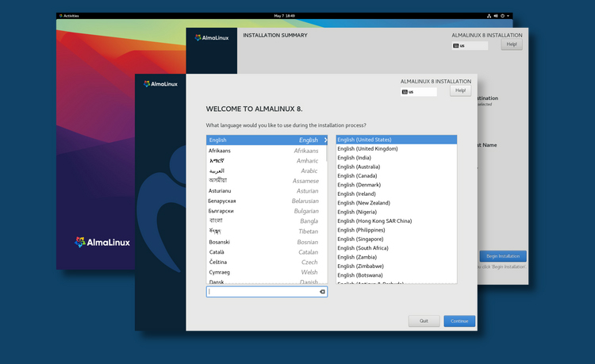The height and width of the screenshot is (364, 595).
Task: Click the keyboard layout icon in the front window
Action: 405,92
